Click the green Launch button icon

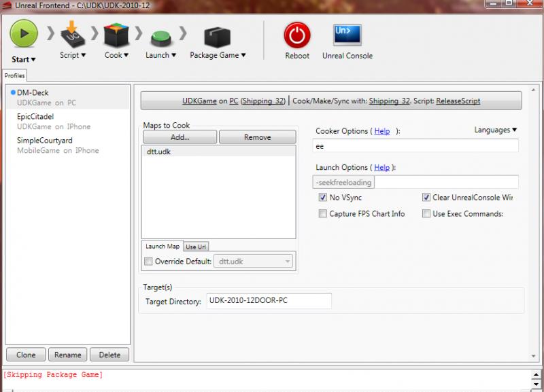coord(160,39)
